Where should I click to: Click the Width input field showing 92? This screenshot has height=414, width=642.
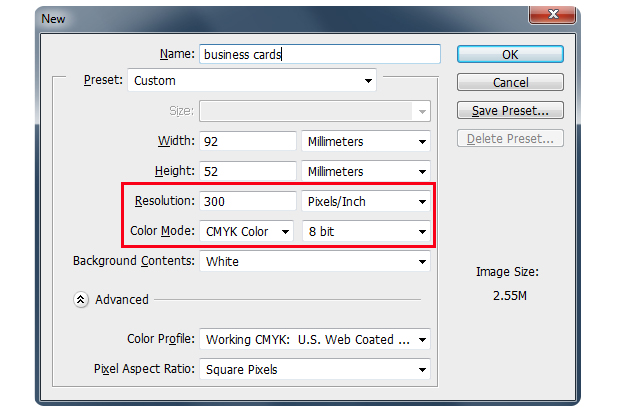pos(248,141)
